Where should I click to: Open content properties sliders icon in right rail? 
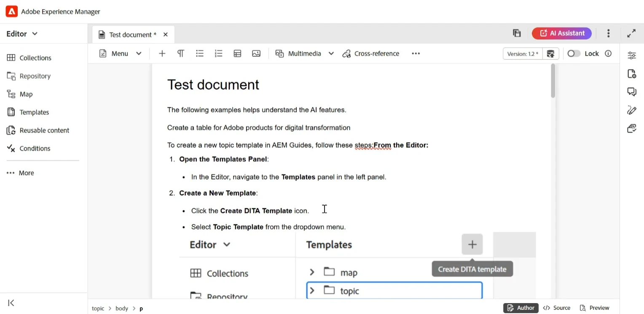point(632,56)
